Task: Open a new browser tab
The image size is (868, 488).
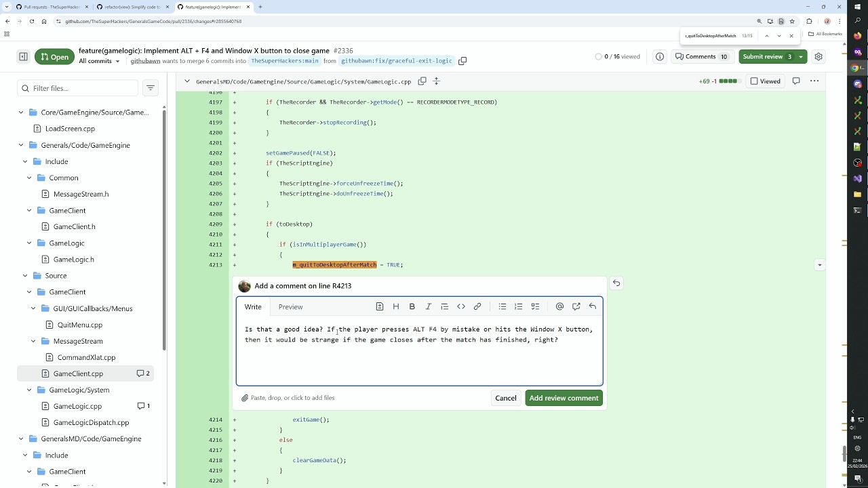Action: pyautogui.click(x=260, y=7)
